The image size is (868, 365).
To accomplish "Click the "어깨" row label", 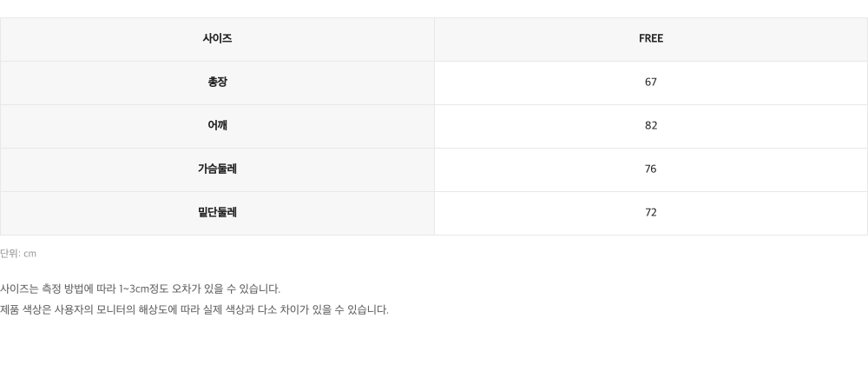I will click(217, 125).
